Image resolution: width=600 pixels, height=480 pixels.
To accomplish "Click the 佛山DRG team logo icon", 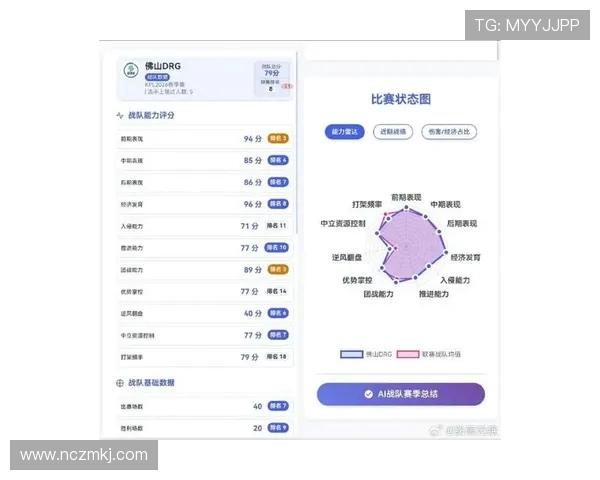I will (131, 70).
